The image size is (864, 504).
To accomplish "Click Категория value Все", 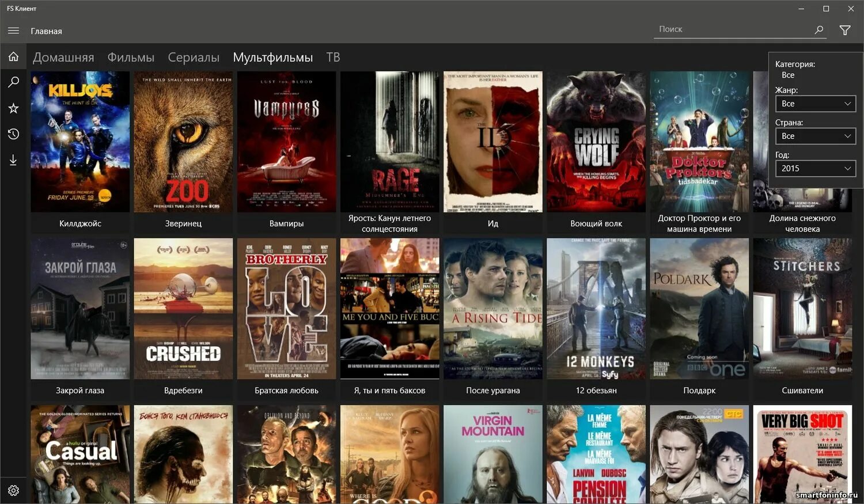I will point(788,75).
